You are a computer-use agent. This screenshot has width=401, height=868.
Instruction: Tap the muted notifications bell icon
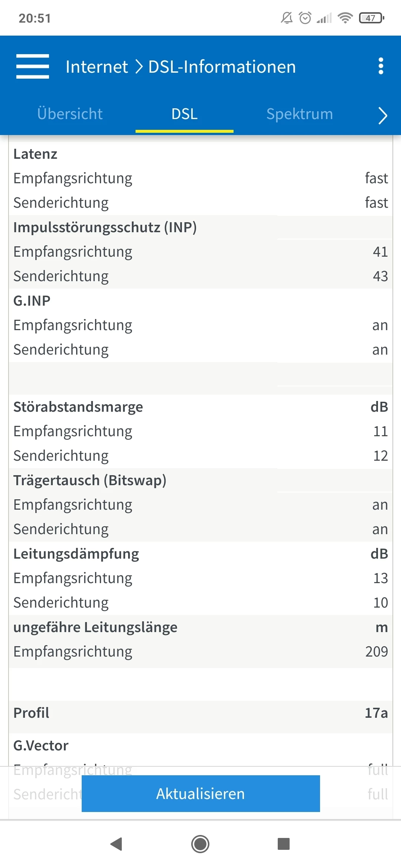coord(287,18)
